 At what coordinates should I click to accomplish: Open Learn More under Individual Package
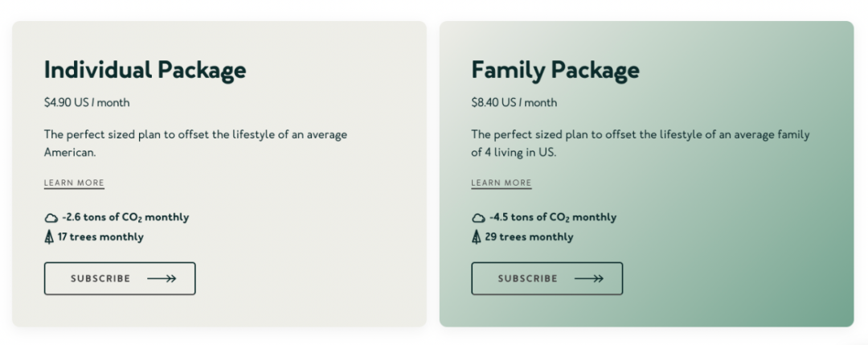74,183
